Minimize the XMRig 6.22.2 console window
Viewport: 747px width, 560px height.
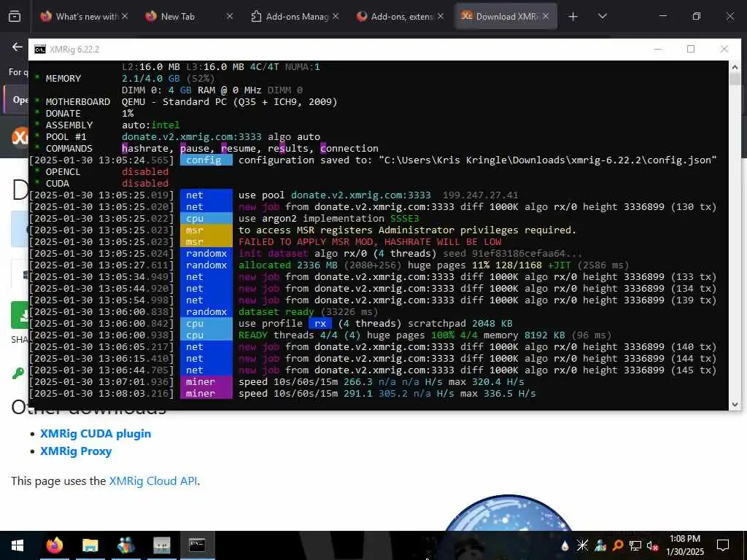(x=659, y=49)
